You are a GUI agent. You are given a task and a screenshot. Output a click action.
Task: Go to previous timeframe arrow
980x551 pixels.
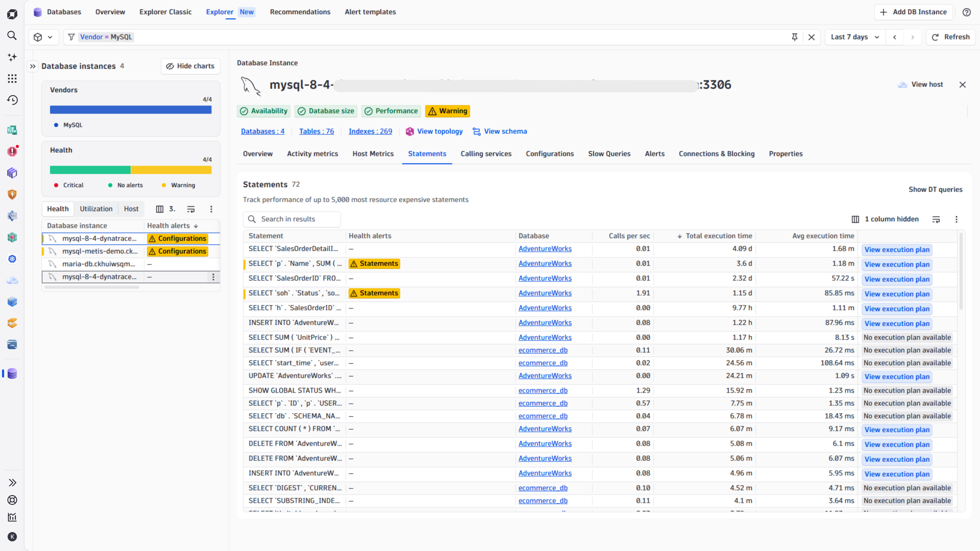(895, 37)
